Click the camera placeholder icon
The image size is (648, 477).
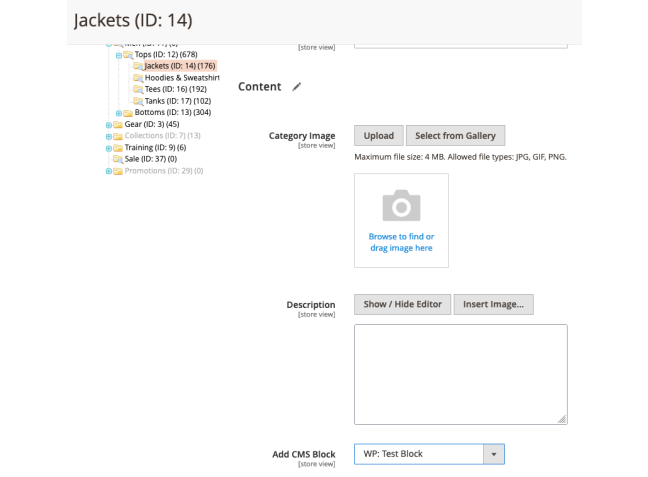tap(401, 205)
